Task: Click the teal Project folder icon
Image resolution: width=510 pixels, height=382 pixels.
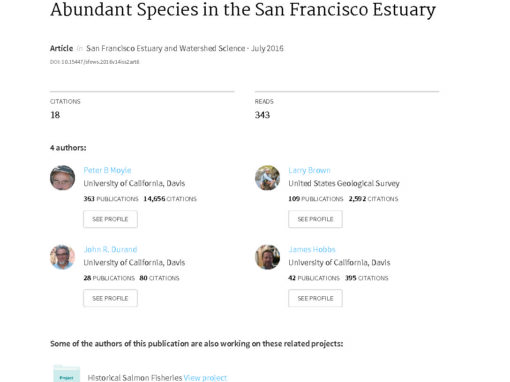Action: 67,374
